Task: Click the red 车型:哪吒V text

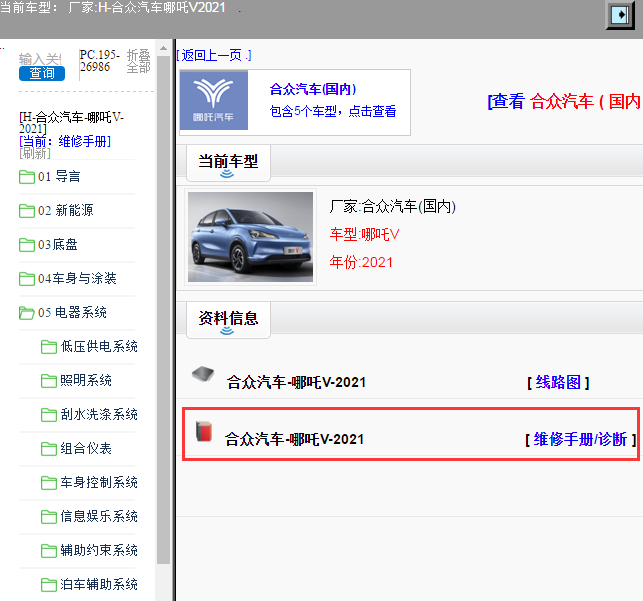Action: (364, 235)
